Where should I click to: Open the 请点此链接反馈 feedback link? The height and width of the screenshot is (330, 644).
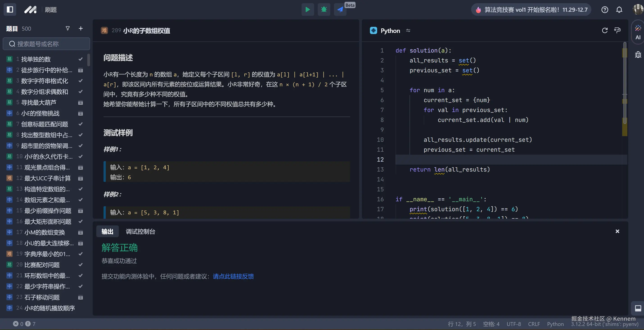233,276
